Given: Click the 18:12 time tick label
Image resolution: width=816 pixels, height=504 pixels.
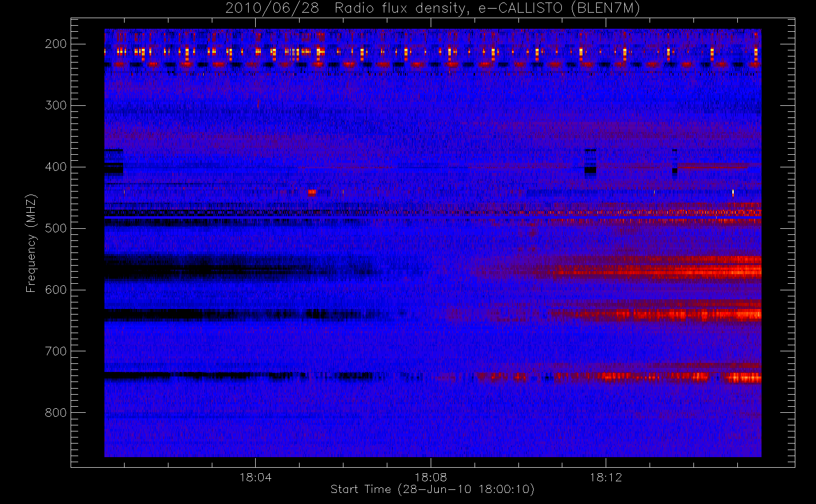Looking at the screenshot, I should pyautogui.click(x=606, y=477).
